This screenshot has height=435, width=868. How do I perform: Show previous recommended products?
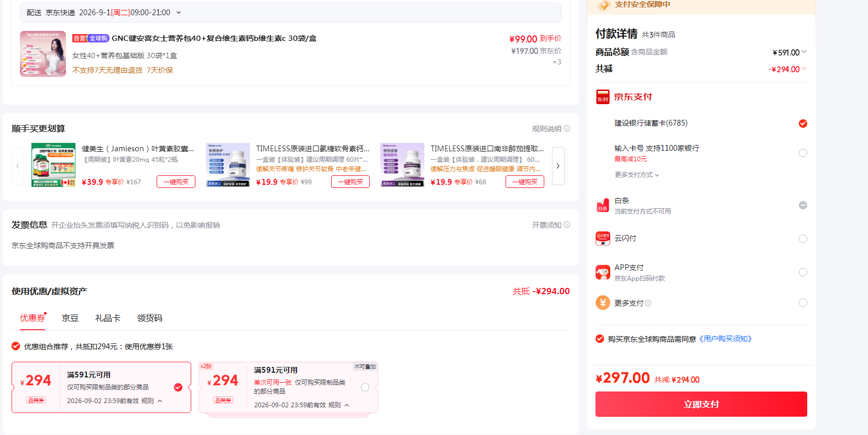pyautogui.click(x=17, y=166)
